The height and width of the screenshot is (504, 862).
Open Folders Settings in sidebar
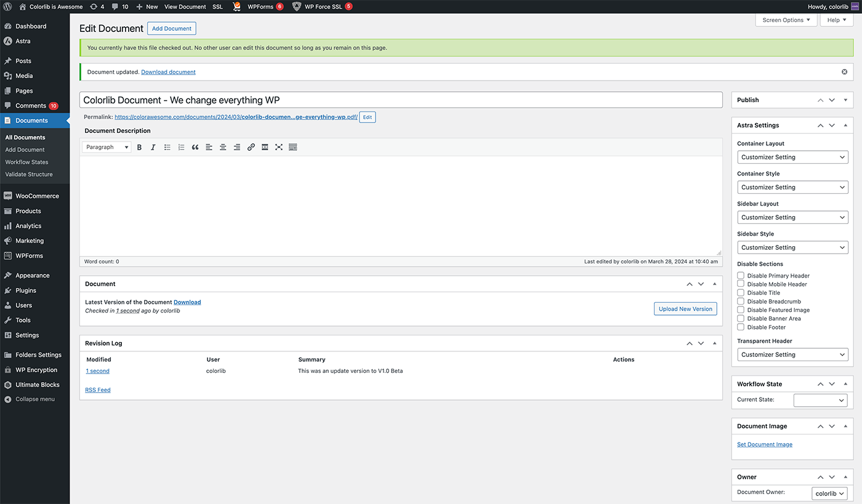38,355
